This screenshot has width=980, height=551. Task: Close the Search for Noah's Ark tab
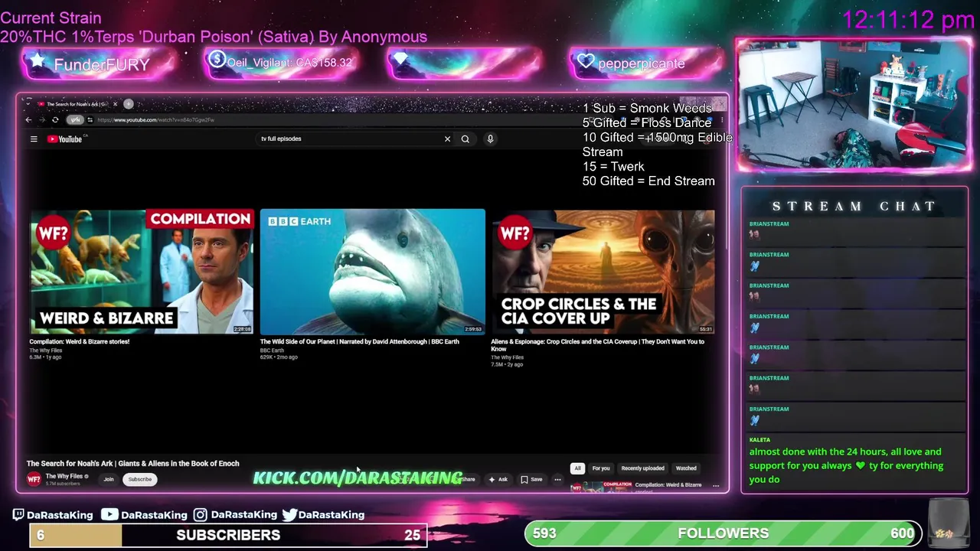(115, 103)
